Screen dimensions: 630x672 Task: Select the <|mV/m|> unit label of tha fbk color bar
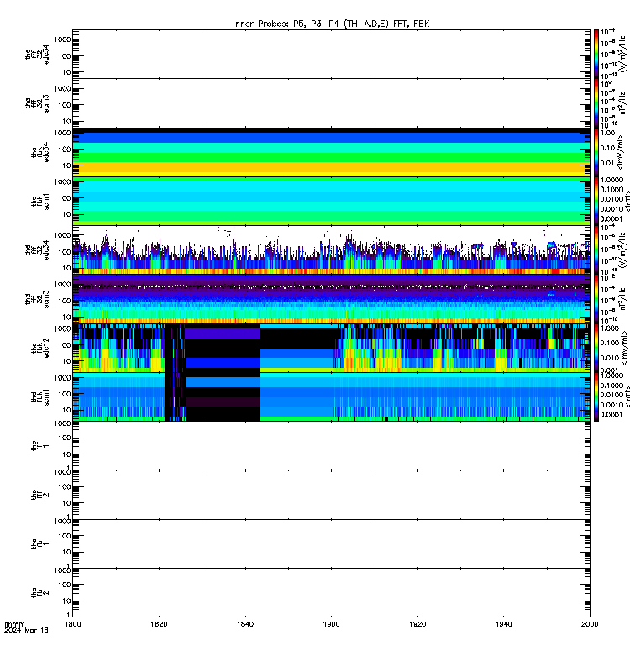[x=622, y=152]
